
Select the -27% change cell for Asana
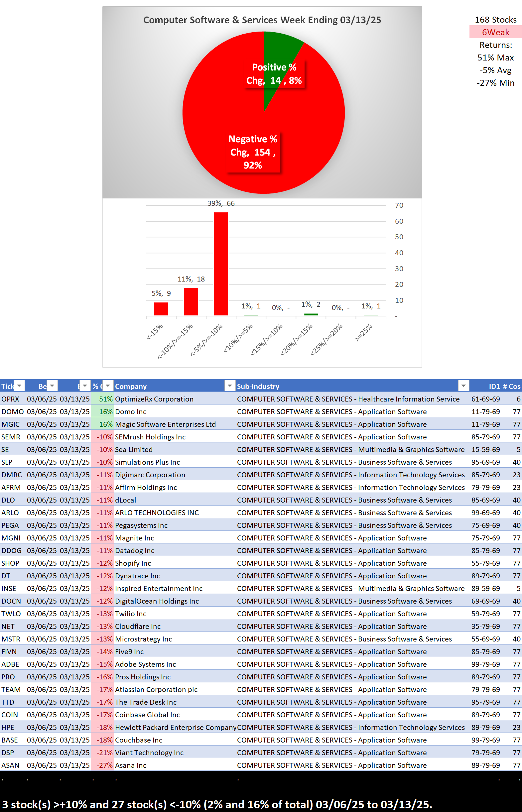tap(102, 765)
